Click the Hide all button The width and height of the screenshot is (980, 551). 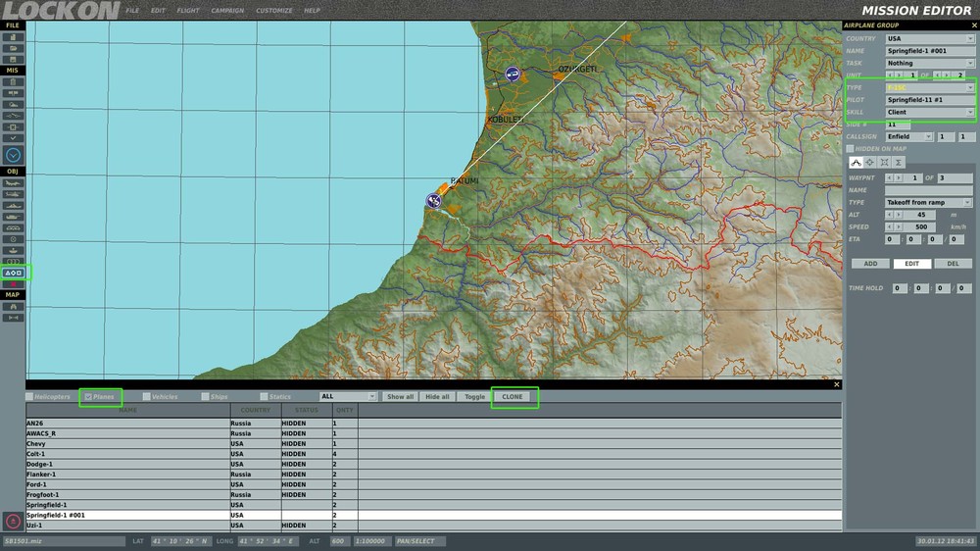[x=436, y=397]
